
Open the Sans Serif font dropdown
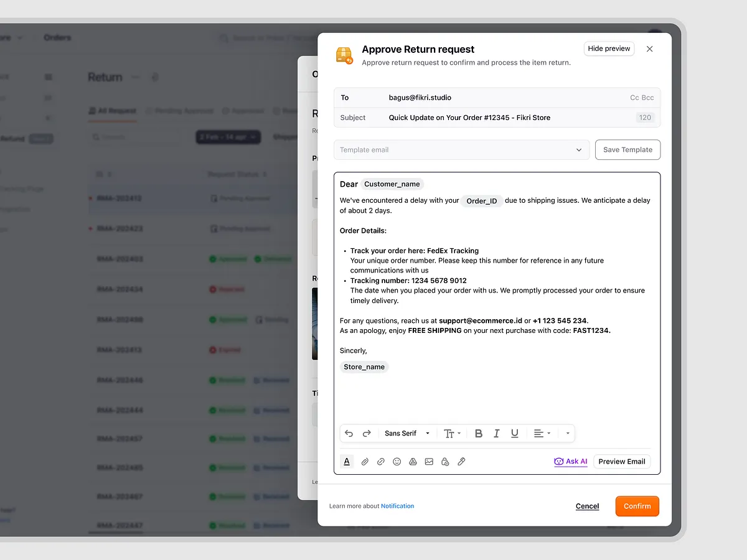pyautogui.click(x=406, y=433)
